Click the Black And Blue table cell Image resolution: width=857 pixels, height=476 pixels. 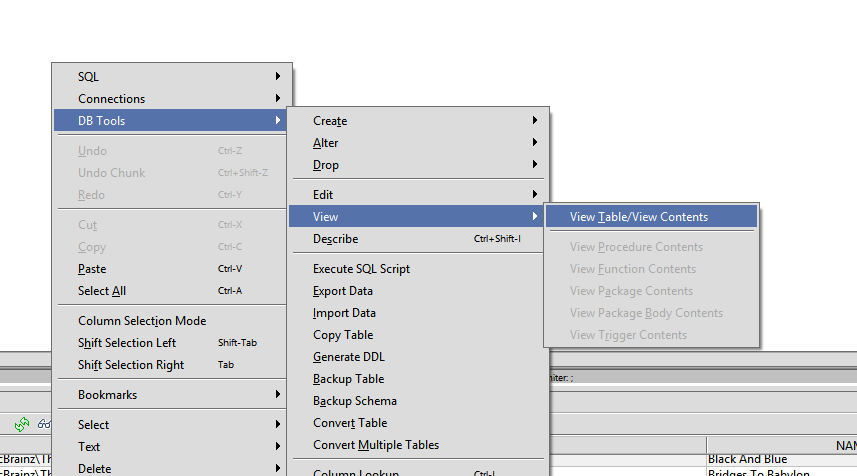click(x=747, y=460)
